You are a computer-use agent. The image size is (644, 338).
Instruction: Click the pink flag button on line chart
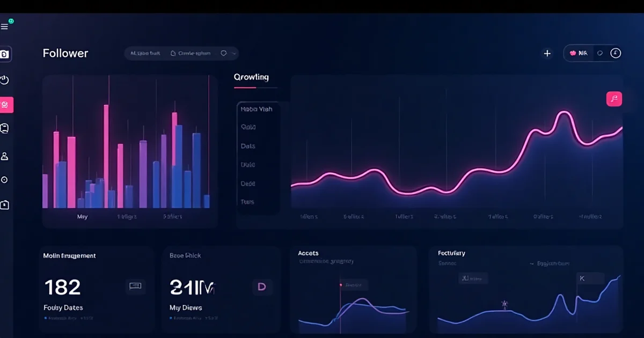click(x=614, y=99)
